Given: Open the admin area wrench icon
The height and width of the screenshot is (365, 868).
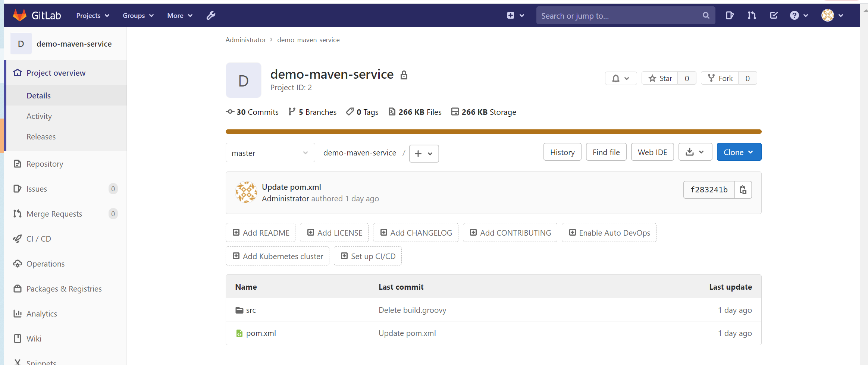Looking at the screenshot, I should pyautogui.click(x=211, y=15).
